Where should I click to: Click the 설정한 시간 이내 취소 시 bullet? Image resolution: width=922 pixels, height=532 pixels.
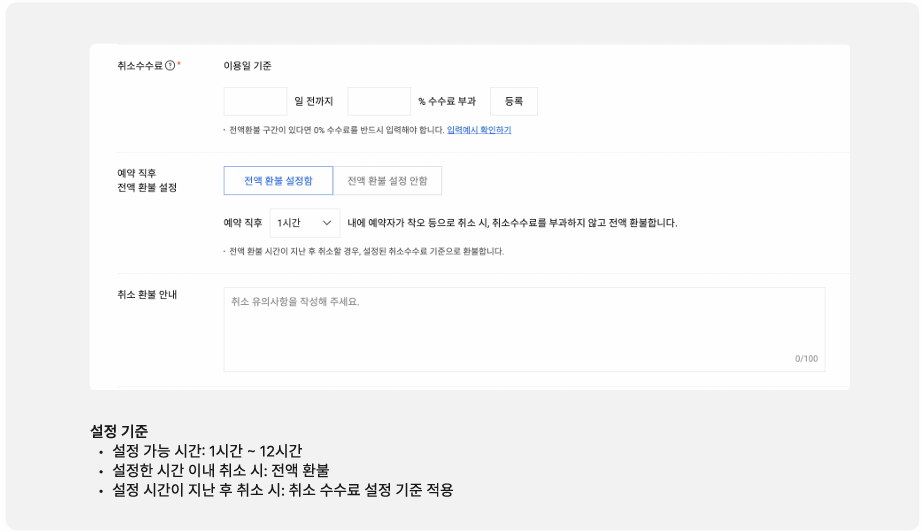(220, 470)
